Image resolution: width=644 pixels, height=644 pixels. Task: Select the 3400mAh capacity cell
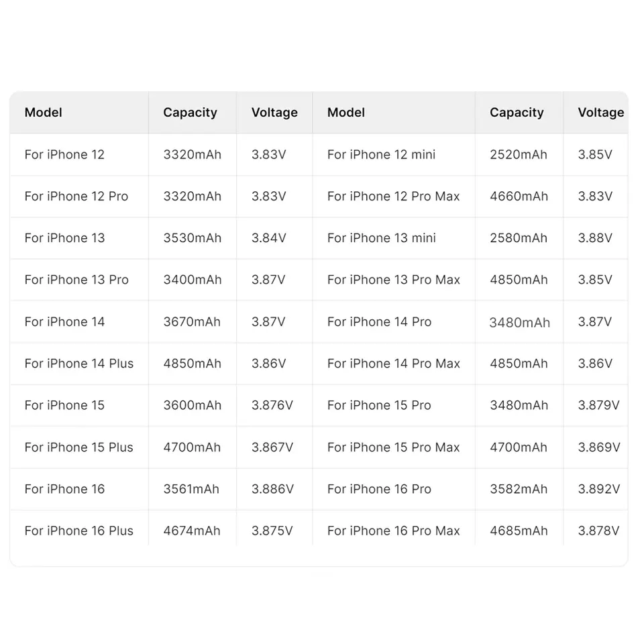pos(192,280)
